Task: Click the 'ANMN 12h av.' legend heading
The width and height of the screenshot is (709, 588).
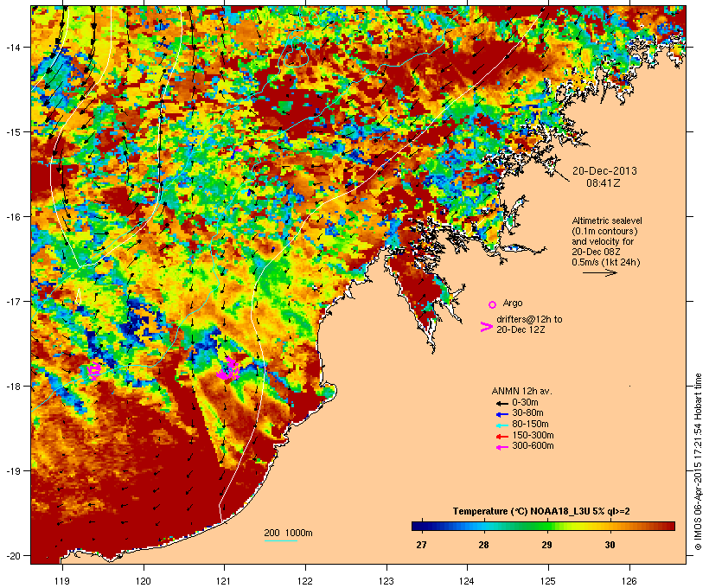Action: click(521, 391)
